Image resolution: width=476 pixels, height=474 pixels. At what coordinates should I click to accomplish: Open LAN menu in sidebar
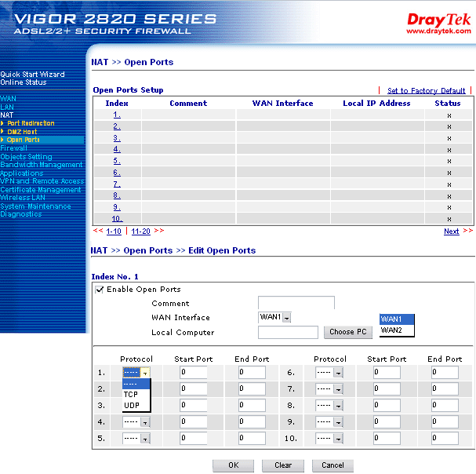[x=7, y=107]
